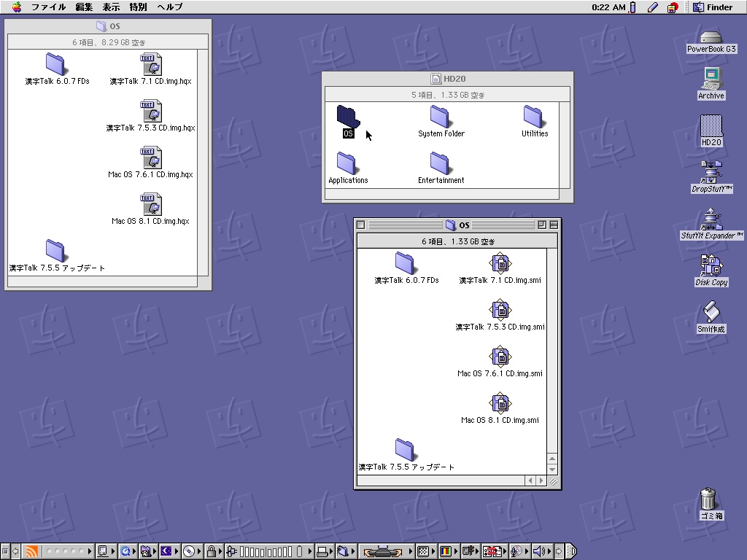Viewport: 747px width, 560px height.
Task: Open monitor color depth module in Control Strip
Action: coord(449,551)
